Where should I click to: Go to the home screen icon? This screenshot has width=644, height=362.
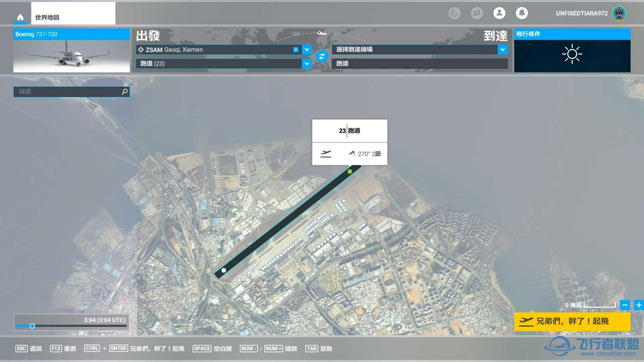point(20,17)
